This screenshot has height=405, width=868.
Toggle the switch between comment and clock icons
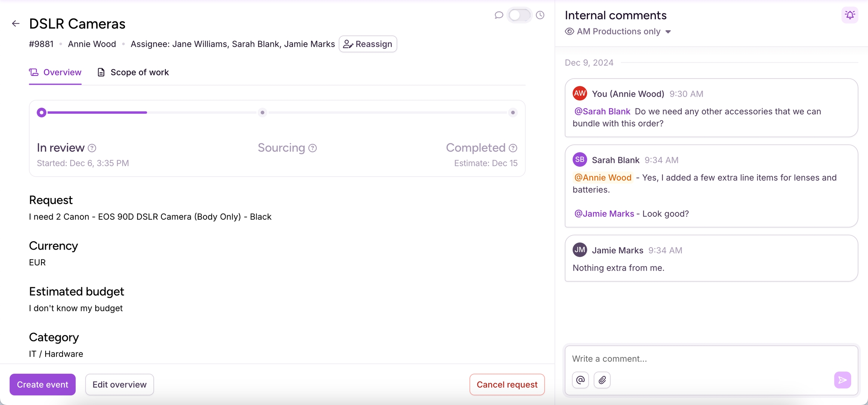click(519, 15)
